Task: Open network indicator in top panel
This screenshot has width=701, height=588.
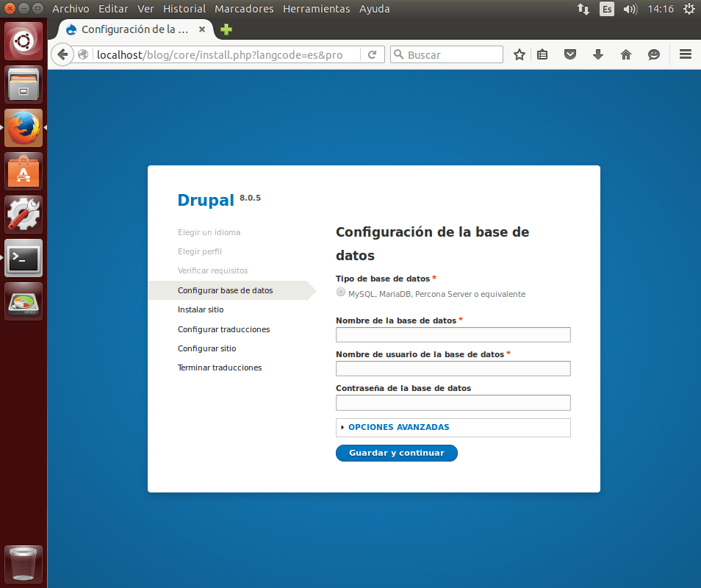Action: click(x=583, y=9)
